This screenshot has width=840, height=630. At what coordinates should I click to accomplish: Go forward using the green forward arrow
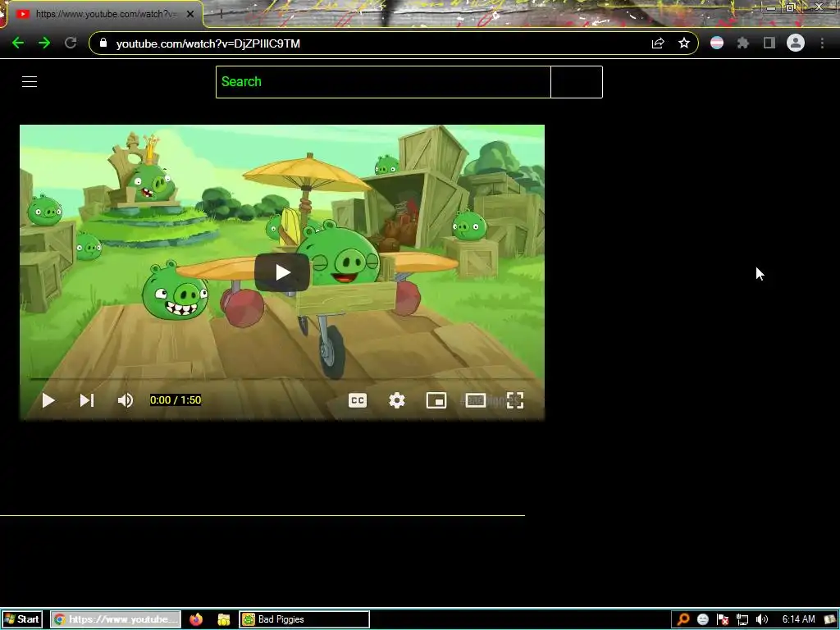(44, 43)
